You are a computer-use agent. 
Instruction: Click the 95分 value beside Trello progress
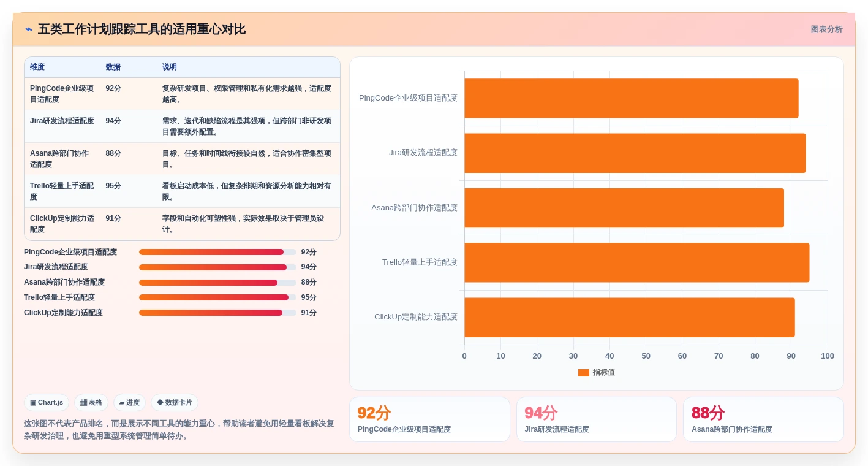pos(309,297)
